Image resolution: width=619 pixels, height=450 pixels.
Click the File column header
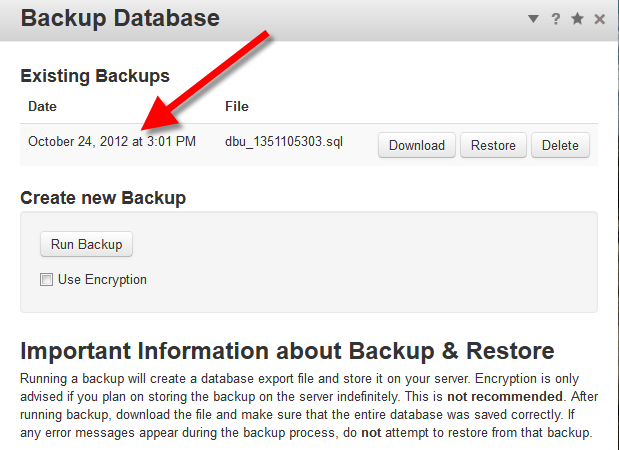[238, 106]
